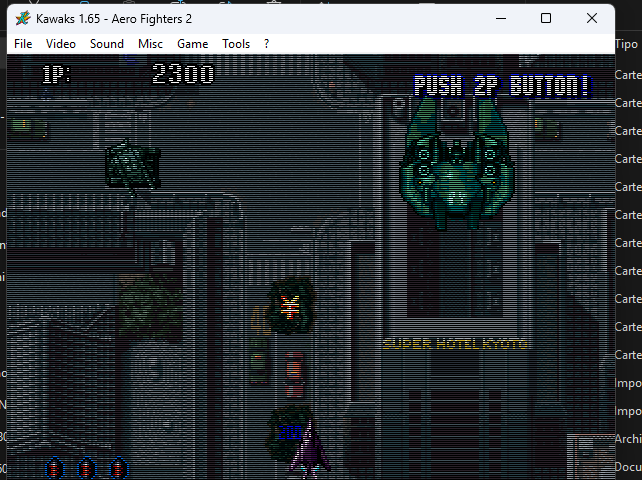The image size is (642, 480).
Task: Open the Misc menu
Action: (150, 44)
